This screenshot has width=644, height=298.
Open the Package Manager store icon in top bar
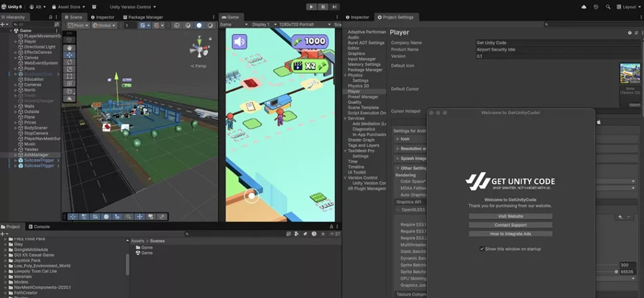coord(94,7)
